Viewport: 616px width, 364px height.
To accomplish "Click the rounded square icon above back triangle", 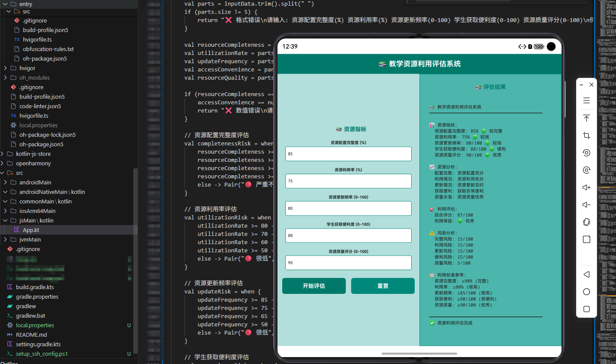I will coord(587,239).
